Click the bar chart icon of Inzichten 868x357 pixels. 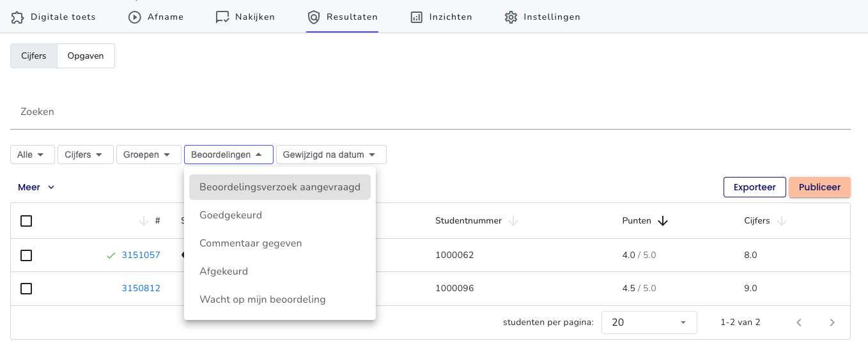[417, 17]
